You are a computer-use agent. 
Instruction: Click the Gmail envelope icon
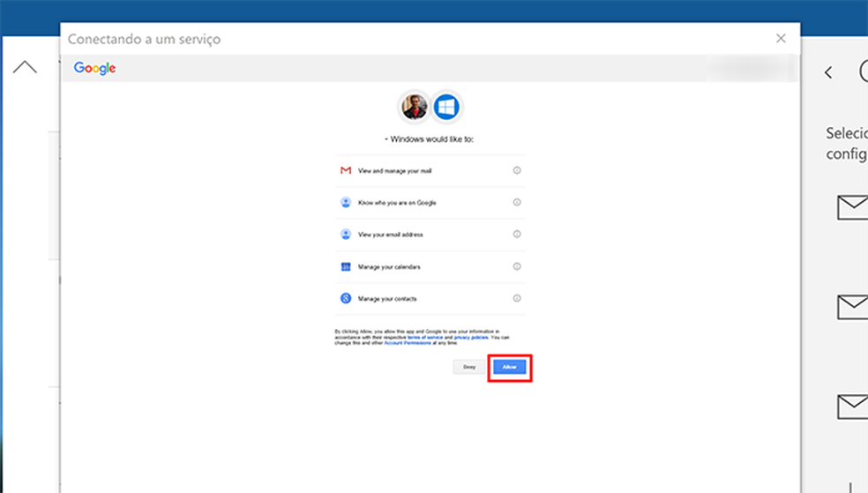click(x=346, y=170)
